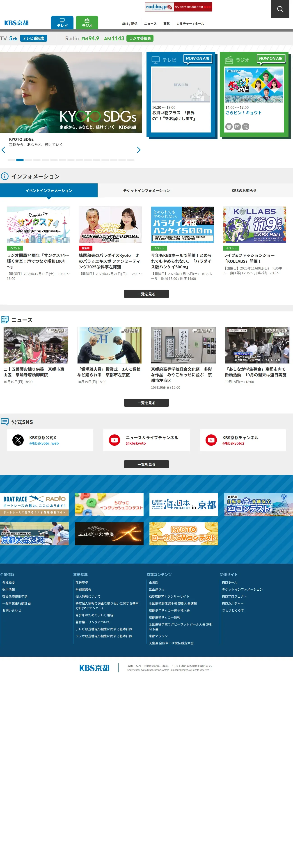This screenshot has height=868, width=293.
Task: Click 一覧を見る under 公式SNS
Action: (146, 464)
